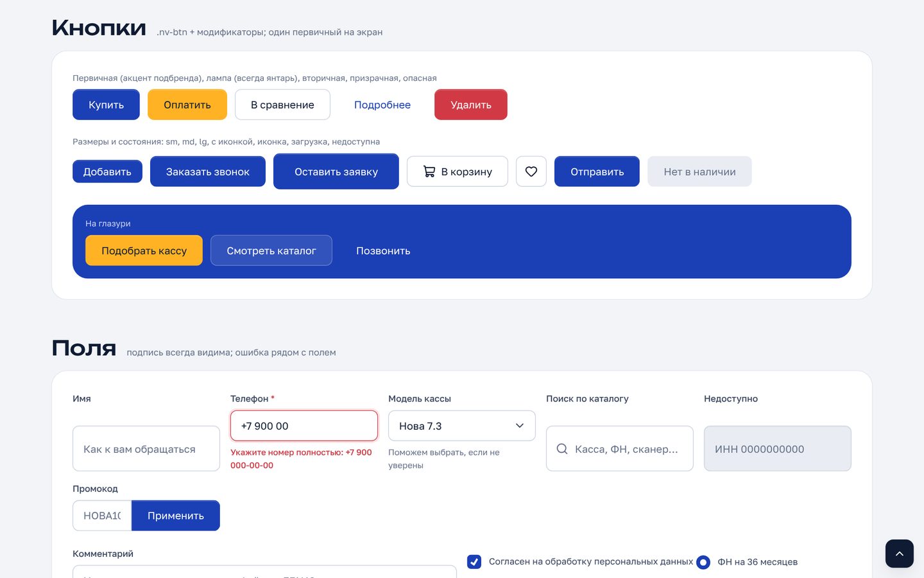Click the Поля section heading
The width and height of the screenshot is (924, 578).
coord(84,348)
